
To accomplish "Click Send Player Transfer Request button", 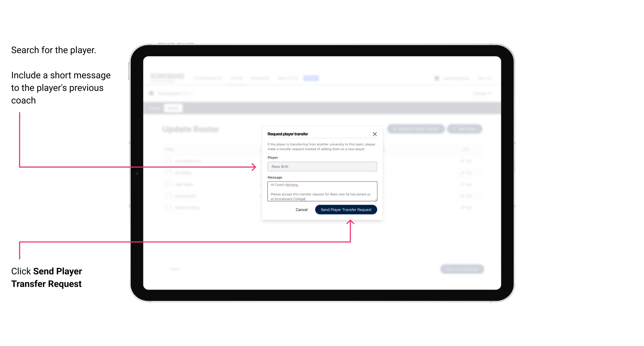I will [x=346, y=209].
